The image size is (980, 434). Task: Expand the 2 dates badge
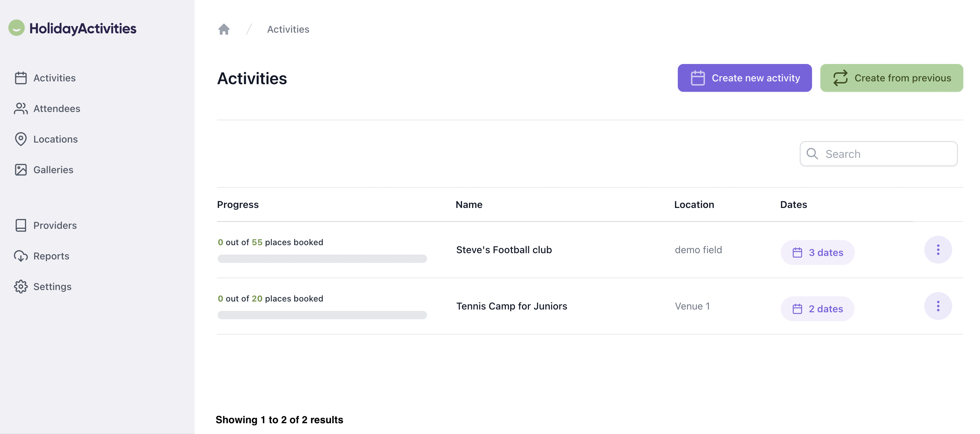[x=817, y=308]
